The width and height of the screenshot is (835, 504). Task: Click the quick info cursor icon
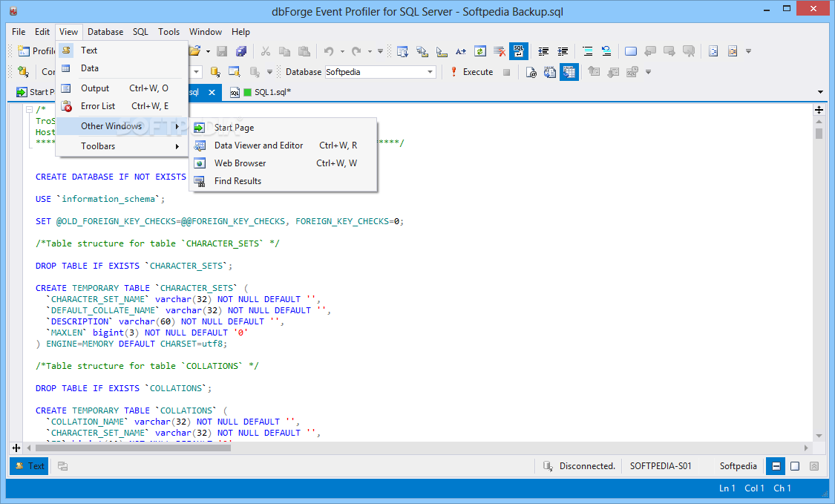(x=442, y=51)
